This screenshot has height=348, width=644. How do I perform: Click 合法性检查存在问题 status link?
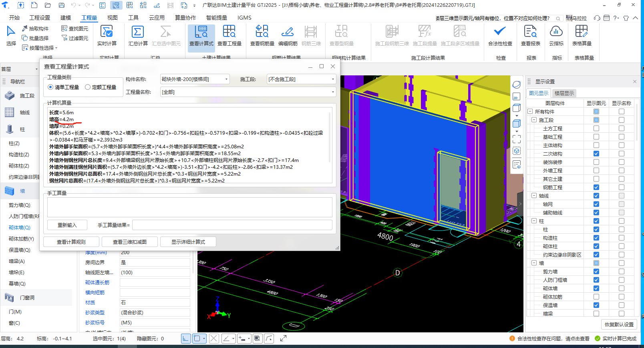click(553, 338)
